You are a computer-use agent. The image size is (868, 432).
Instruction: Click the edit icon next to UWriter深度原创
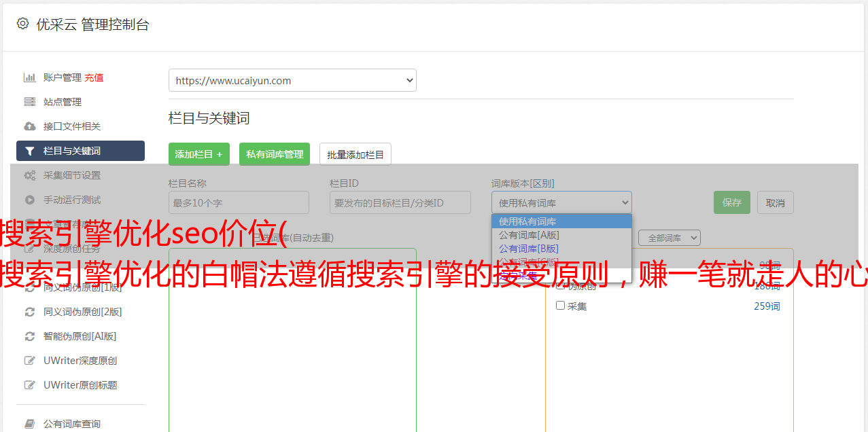click(x=30, y=361)
